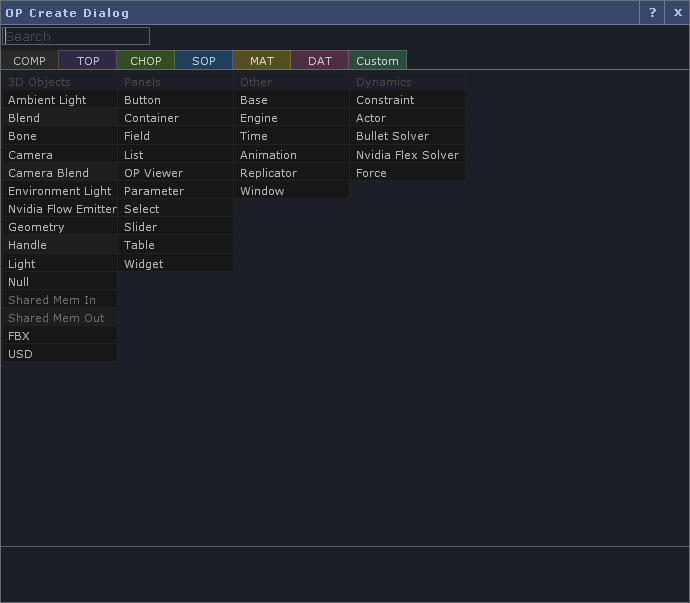Open the CHOP operator tab
The height and width of the screenshot is (603, 690).
[x=146, y=61]
